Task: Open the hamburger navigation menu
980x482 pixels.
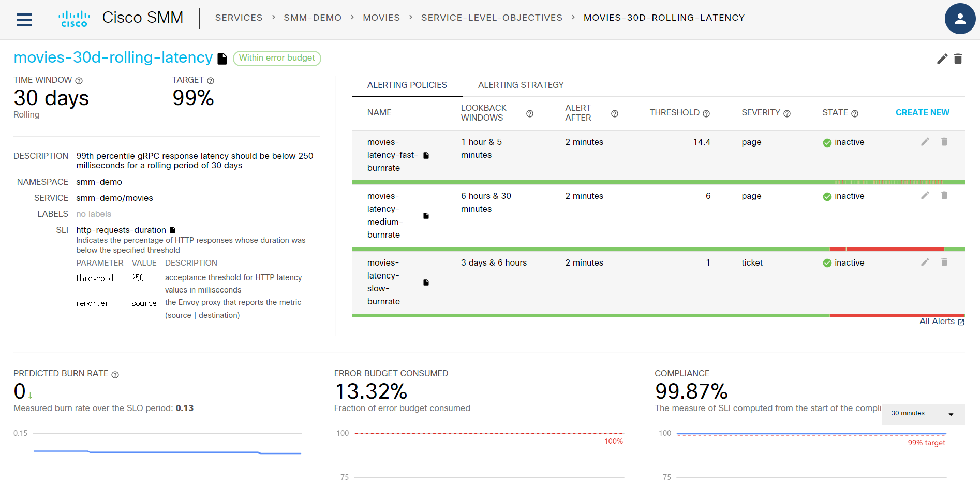Action: [24, 19]
